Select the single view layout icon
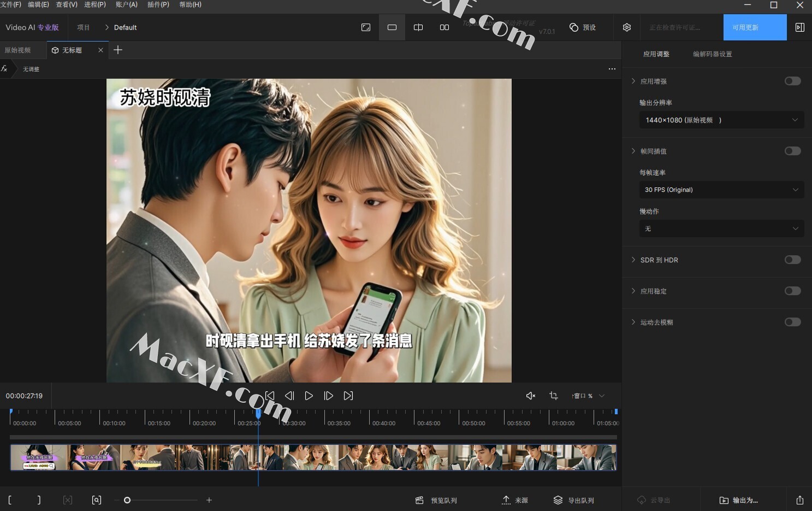 (x=392, y=27)
